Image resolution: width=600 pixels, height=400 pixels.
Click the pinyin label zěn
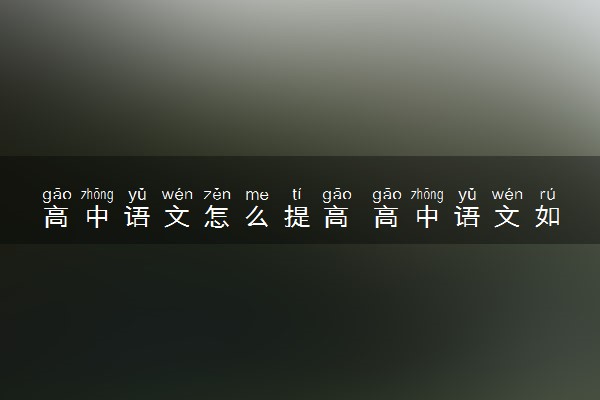[217, 195]
